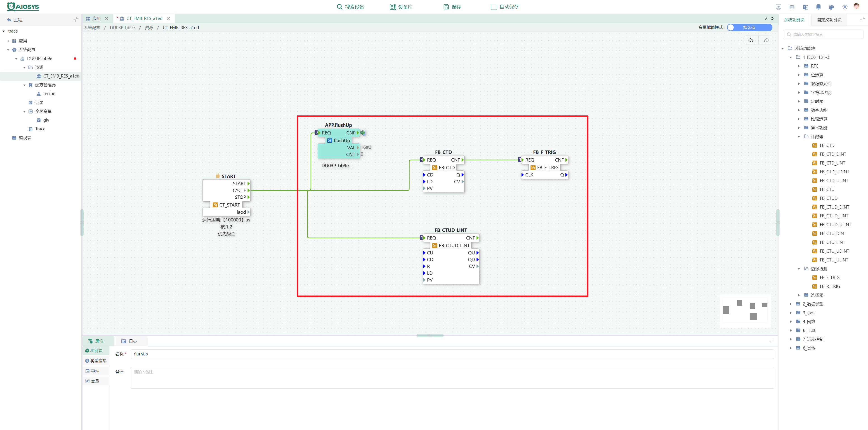
Task: Click the device library icon
Action: [393, 7]
